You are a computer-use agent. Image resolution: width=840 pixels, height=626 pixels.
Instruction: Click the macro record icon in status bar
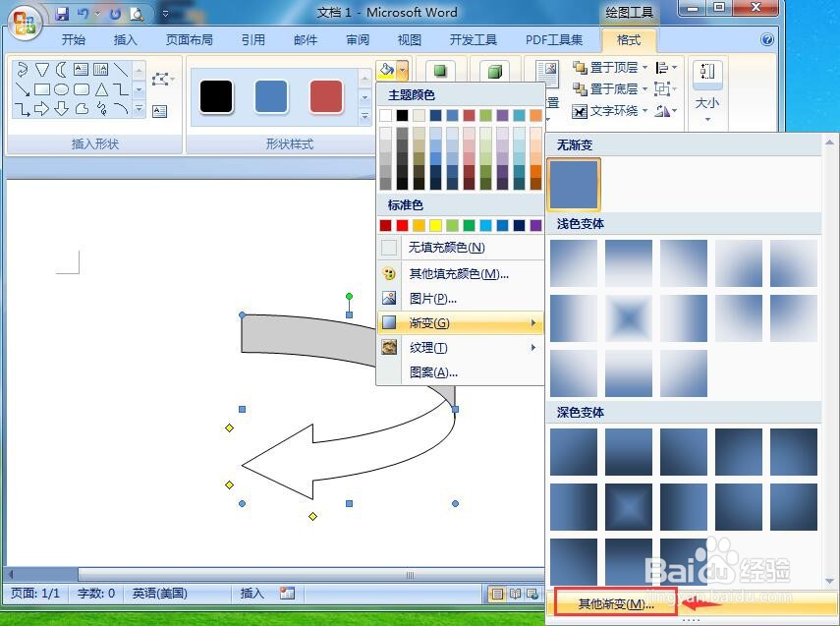(287, 593)
